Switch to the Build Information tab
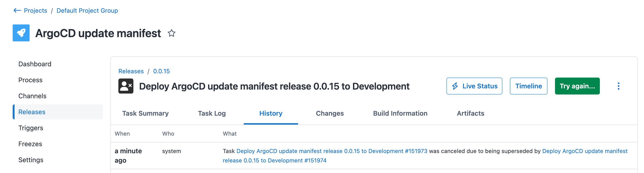The width and height of the screenshot is (644, 173). point(400,114)
